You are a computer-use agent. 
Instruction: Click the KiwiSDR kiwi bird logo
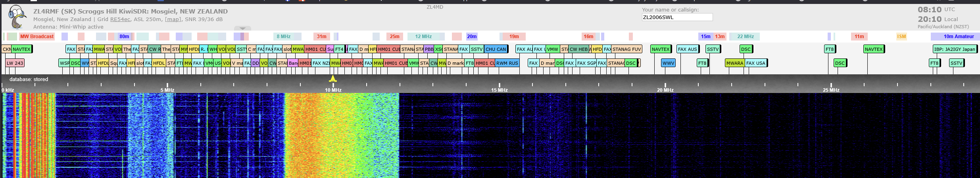coord(17,17)
